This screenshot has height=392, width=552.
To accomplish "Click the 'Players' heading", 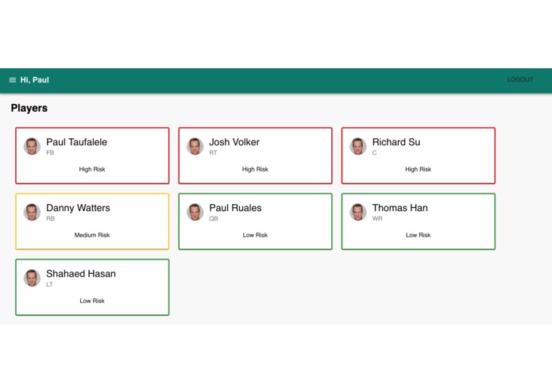I will (29, 108).
